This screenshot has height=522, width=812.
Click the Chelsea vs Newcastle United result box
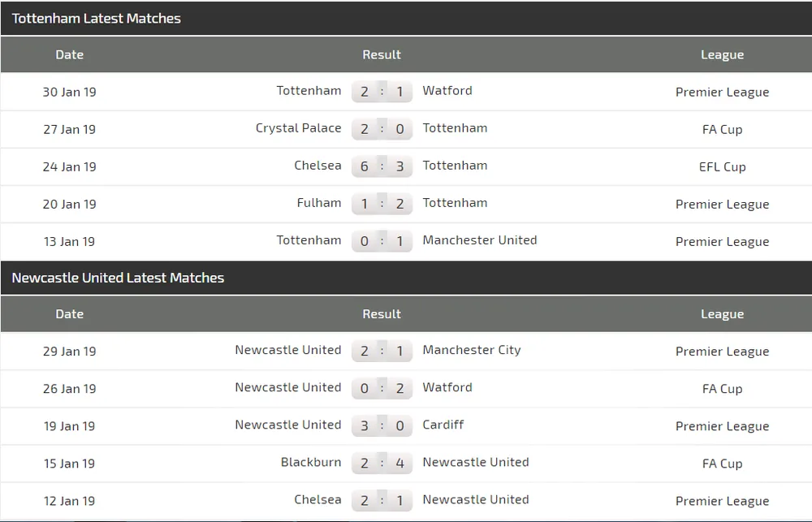tap(382, 500)
